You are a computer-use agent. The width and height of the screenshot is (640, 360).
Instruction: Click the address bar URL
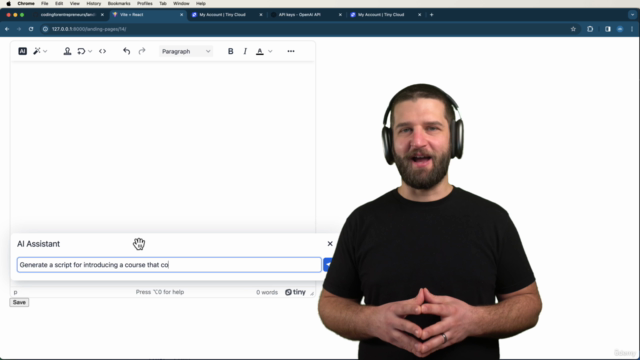click(x=89, y=29)
